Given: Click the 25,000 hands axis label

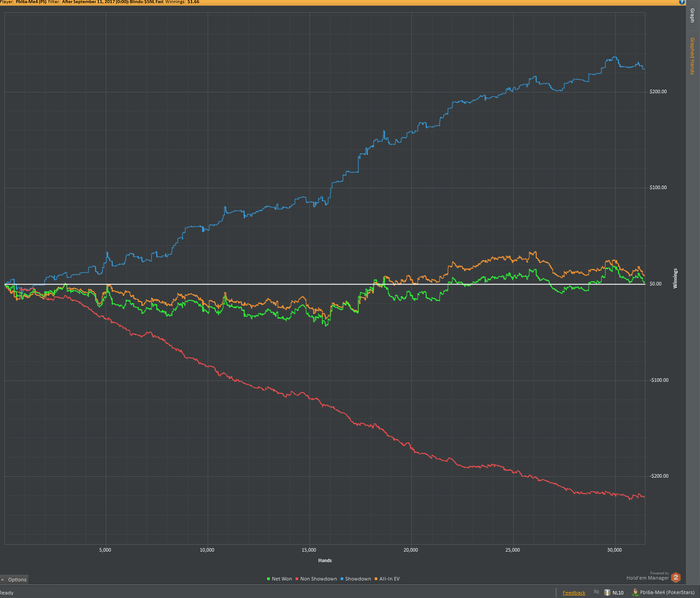Looking at the screenshot, I should point(512,550).
